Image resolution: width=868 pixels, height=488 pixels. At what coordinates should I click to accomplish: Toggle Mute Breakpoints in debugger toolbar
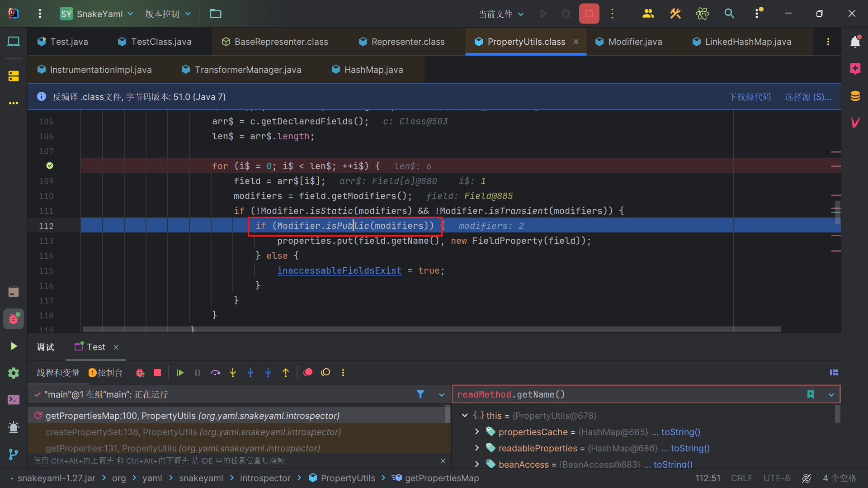click(x=325, y=373)
